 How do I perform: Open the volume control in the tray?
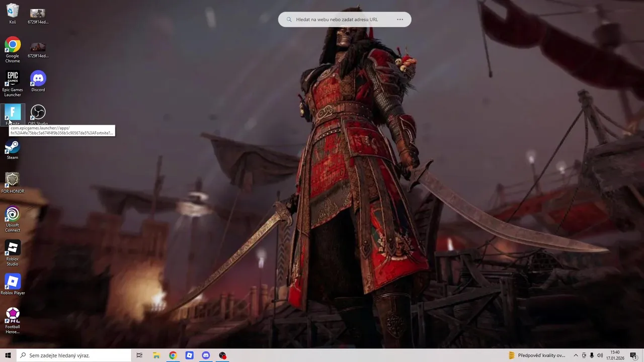pos(600,355)
